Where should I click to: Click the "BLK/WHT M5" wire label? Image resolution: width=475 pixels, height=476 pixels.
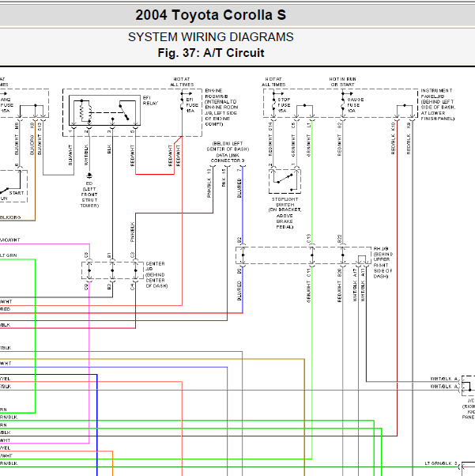17,138
